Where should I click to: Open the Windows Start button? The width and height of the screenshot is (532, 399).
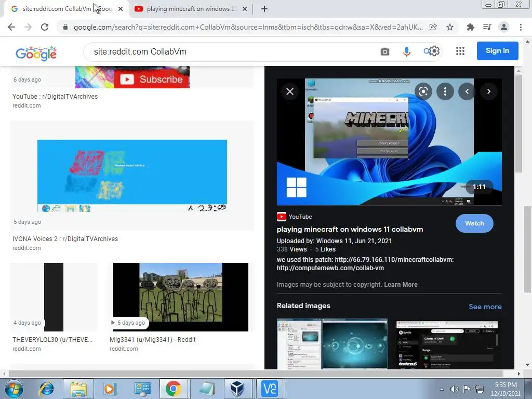point(14,389)
